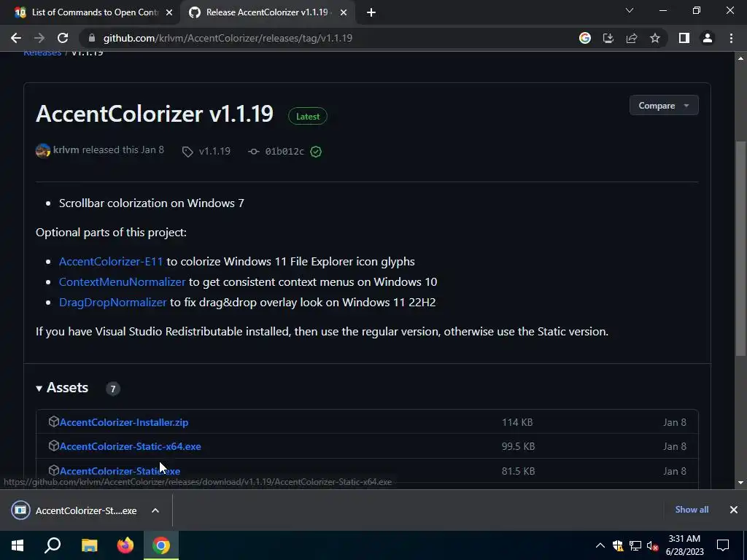747x560 pixels.
Task: Collapse the Assets section
Action: point(62,388)
